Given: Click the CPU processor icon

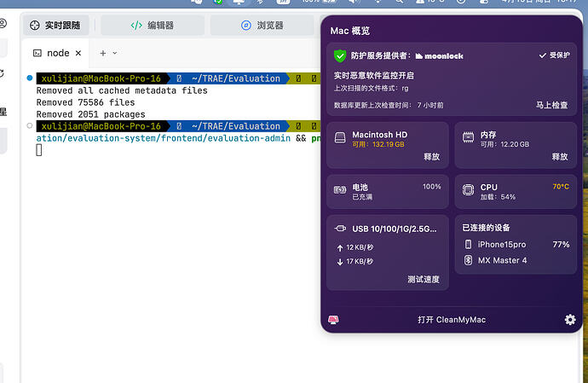Looking at the screenshot, I should (x=468, y=190).
